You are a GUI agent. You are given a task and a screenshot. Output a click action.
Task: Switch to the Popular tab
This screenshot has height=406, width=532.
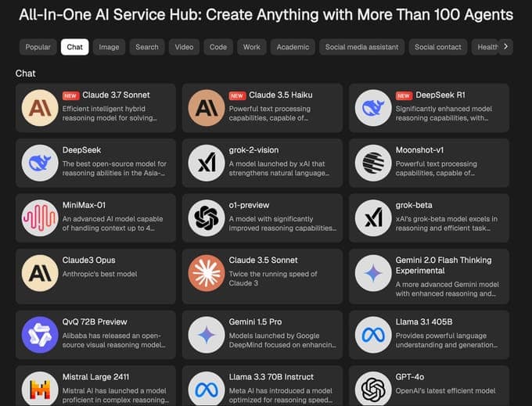(38, 47)
